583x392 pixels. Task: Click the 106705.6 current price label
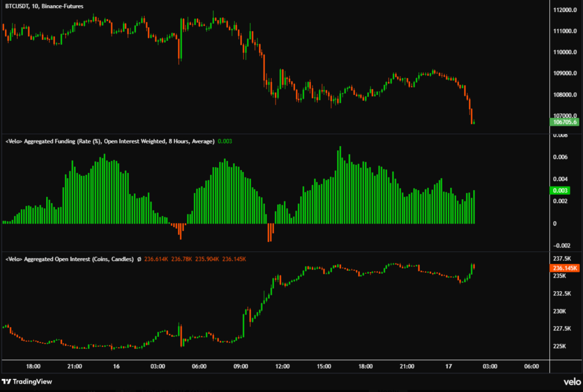564,122
